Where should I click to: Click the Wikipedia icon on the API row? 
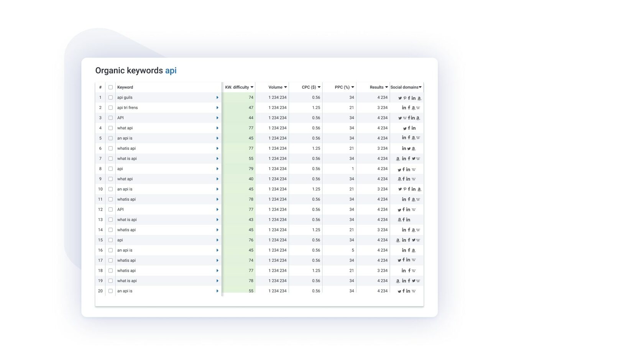[405, 118]
